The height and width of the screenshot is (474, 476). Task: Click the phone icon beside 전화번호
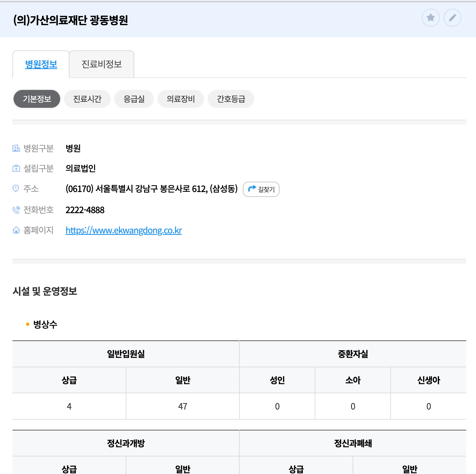pos(16,210)
